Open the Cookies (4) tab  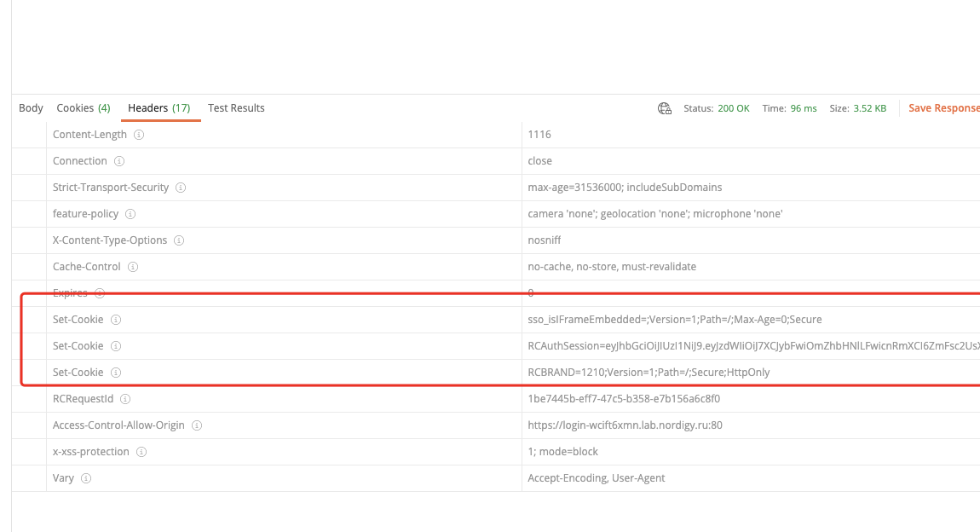(83, 107)
